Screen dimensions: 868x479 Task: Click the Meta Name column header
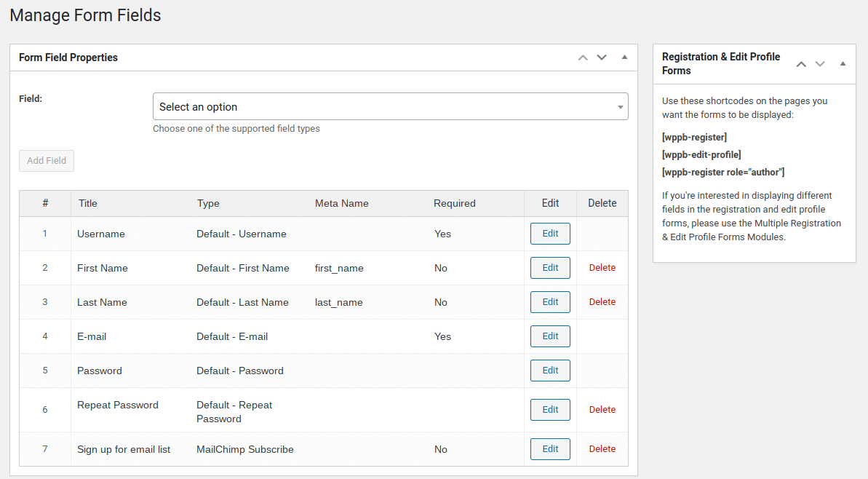click(341, 203)
